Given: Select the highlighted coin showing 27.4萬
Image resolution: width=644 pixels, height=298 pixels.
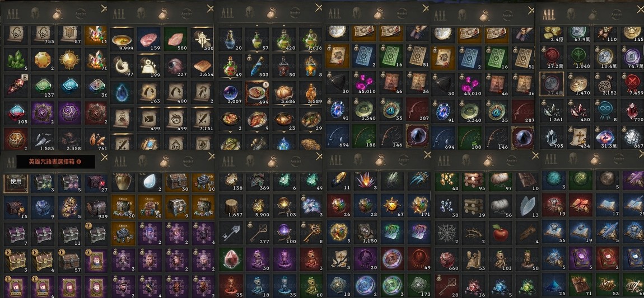Looking at the screenshot, I should 551,84.
